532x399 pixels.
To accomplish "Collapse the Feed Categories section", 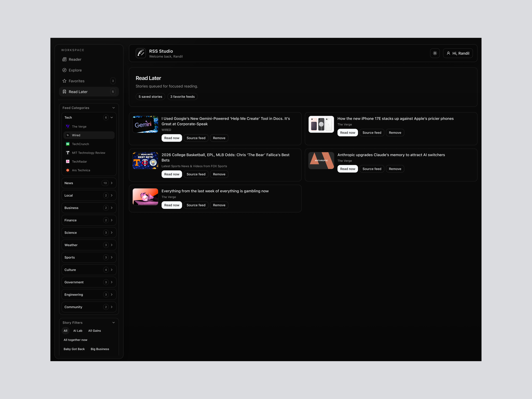I will (x=114, y=108).
